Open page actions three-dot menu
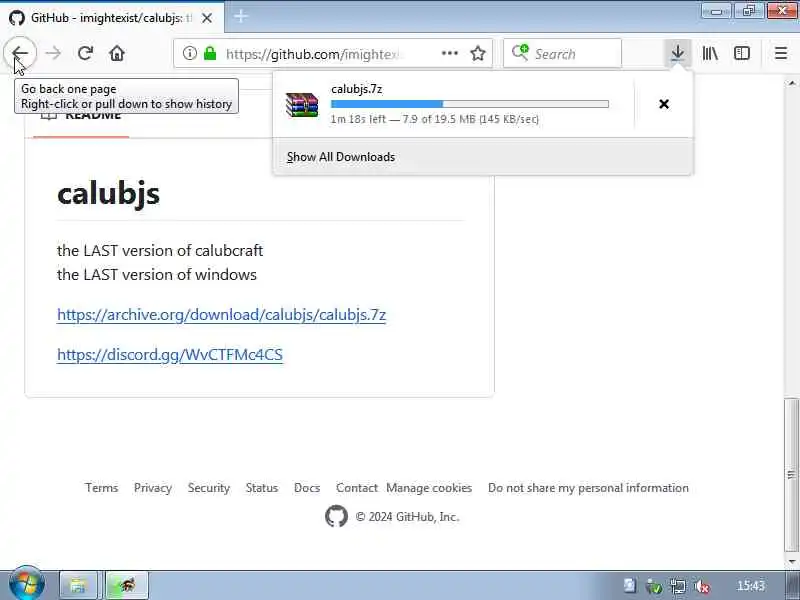This screenshot has width=800, height=600. pyautogui.click(x=449, y=53)
